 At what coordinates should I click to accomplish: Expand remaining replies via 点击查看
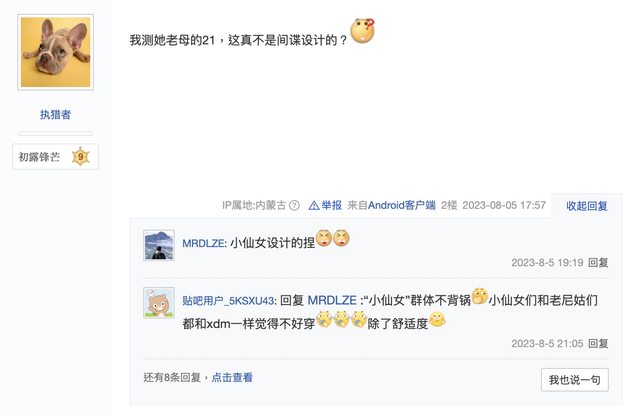[232, 377]
